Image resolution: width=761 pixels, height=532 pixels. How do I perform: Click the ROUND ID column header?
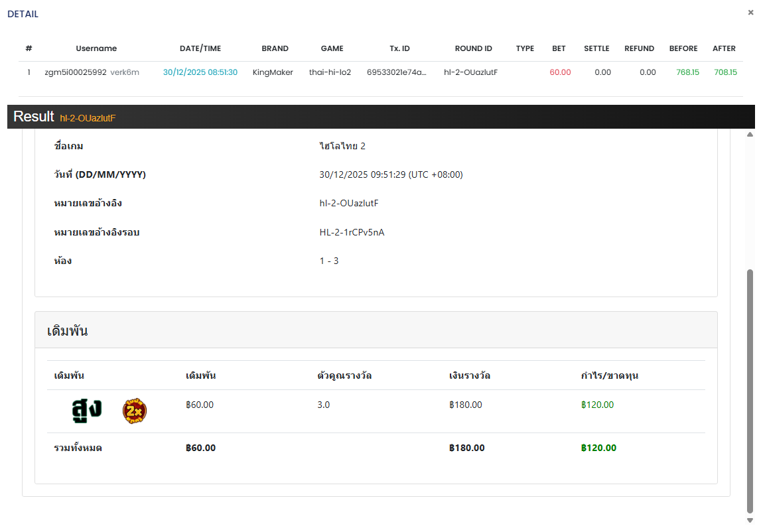[473, 48]
